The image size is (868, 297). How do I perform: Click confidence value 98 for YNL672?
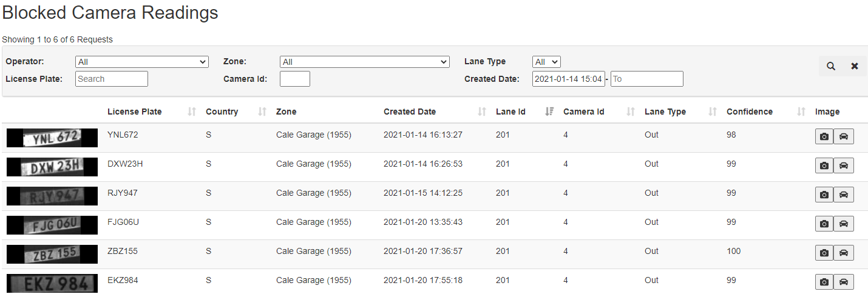point(731,135)
